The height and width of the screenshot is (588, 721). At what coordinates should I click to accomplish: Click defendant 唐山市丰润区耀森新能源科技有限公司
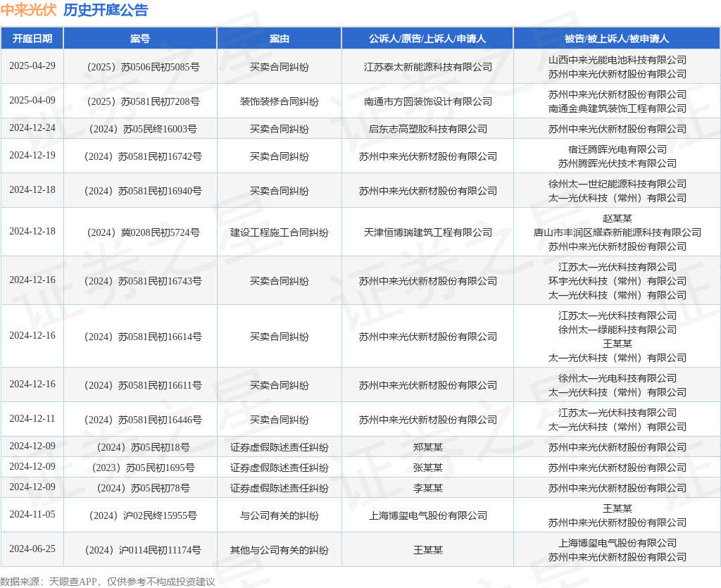click(x=617, y=232)
